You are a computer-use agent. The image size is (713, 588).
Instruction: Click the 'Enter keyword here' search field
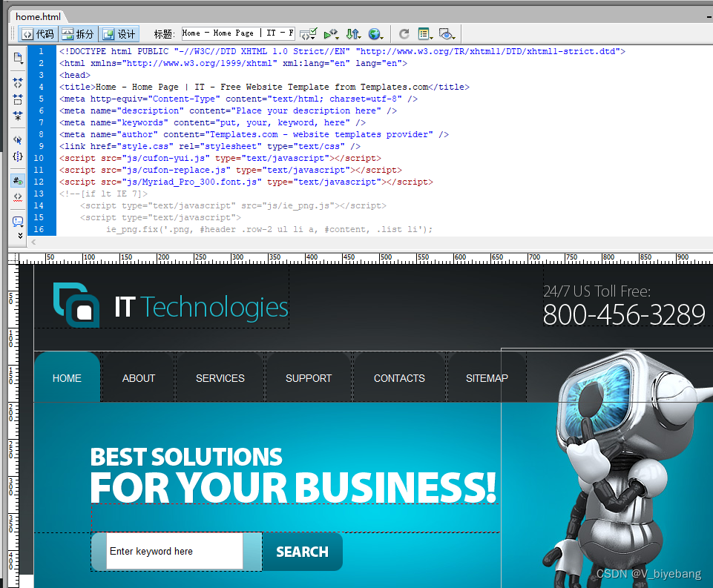174,551
